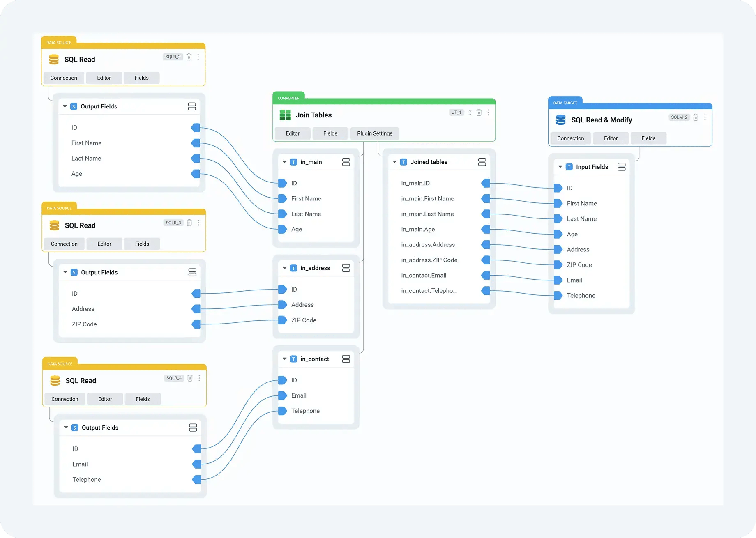
Task: Collapse the Joined tables section
Action: pyautogui.click(x=394, y=162)
